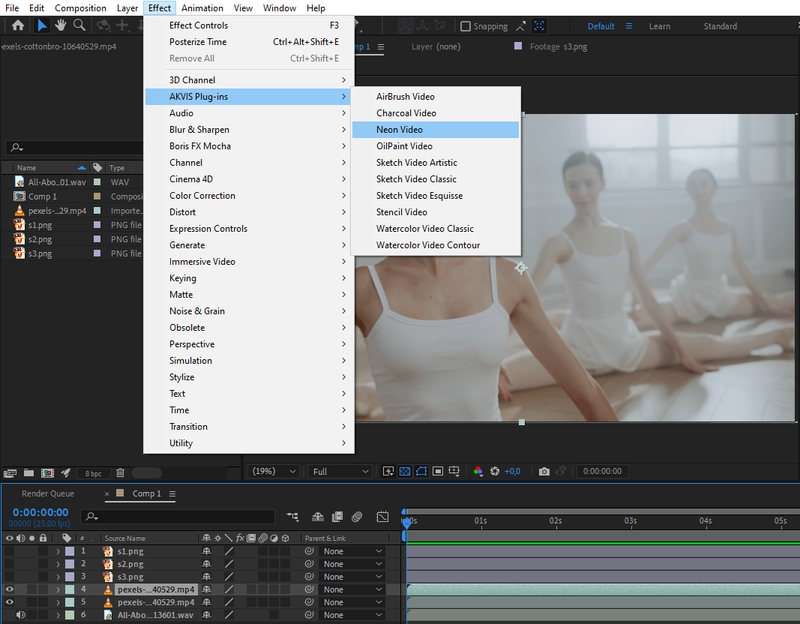This screenshot has width=800, height=624.
Task: Click the snapping extend edges icon
Action: coord(521,26)
